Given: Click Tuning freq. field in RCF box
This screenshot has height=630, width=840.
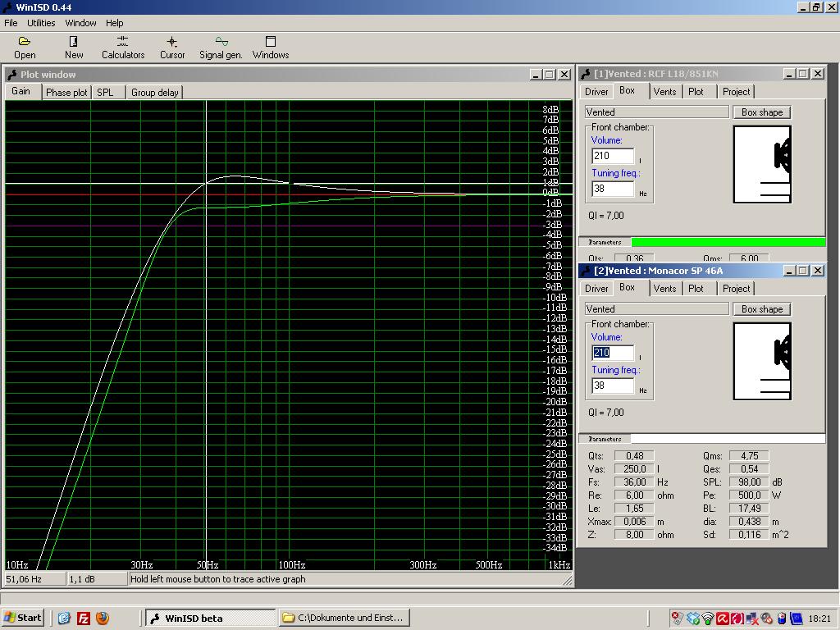Looking at the screenshot, I should tap(613, 189).
